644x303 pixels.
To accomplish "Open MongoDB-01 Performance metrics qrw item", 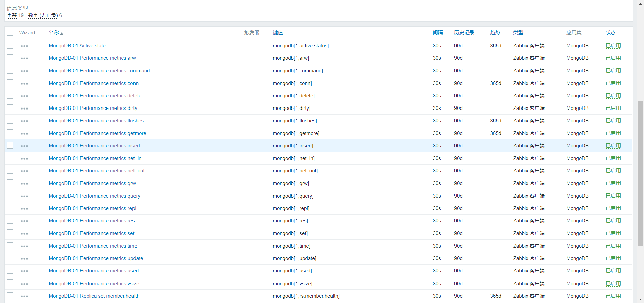I will [92, 183].
